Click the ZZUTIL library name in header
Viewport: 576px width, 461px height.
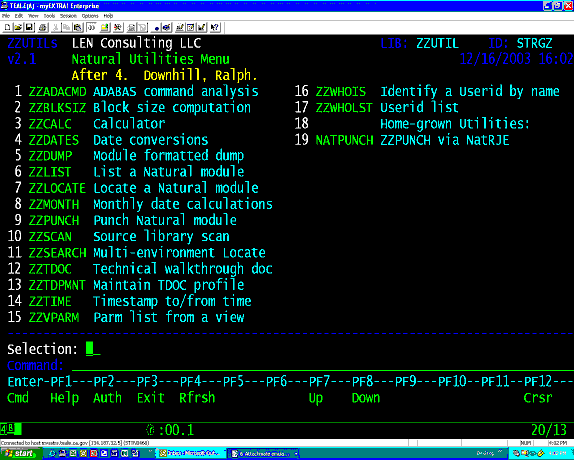click(437, 43)
